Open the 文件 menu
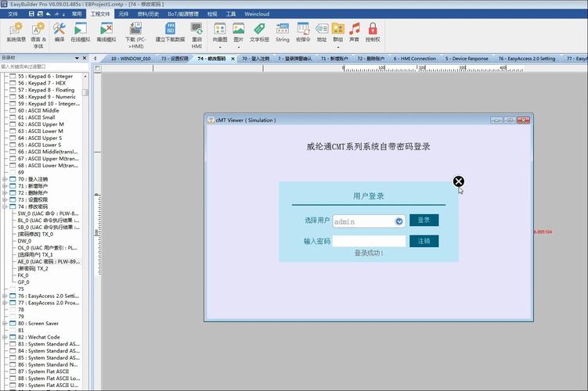The height and width of the screenshot is (391, 588). [13, 14]
